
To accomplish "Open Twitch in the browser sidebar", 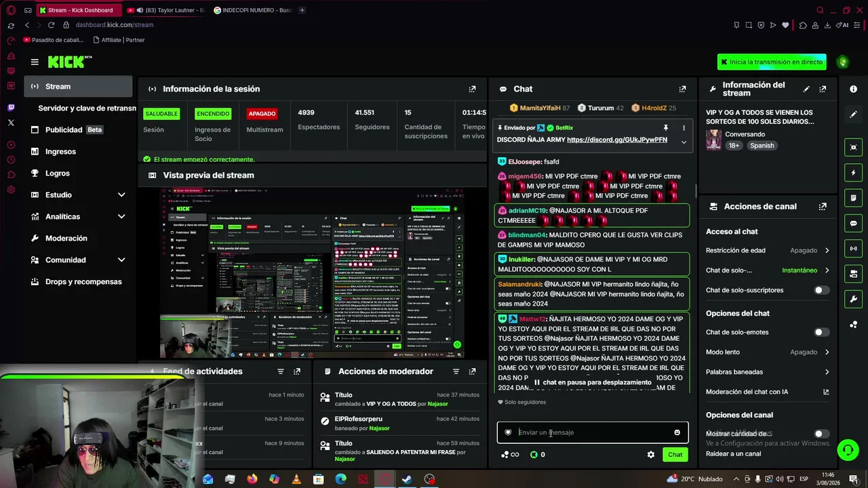I will [11, 108].
